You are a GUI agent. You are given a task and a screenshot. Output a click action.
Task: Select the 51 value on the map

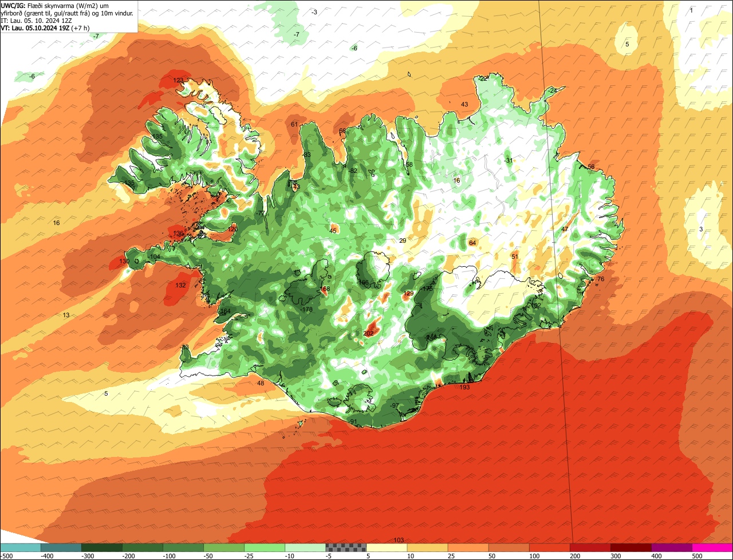[x=515, y=257]
